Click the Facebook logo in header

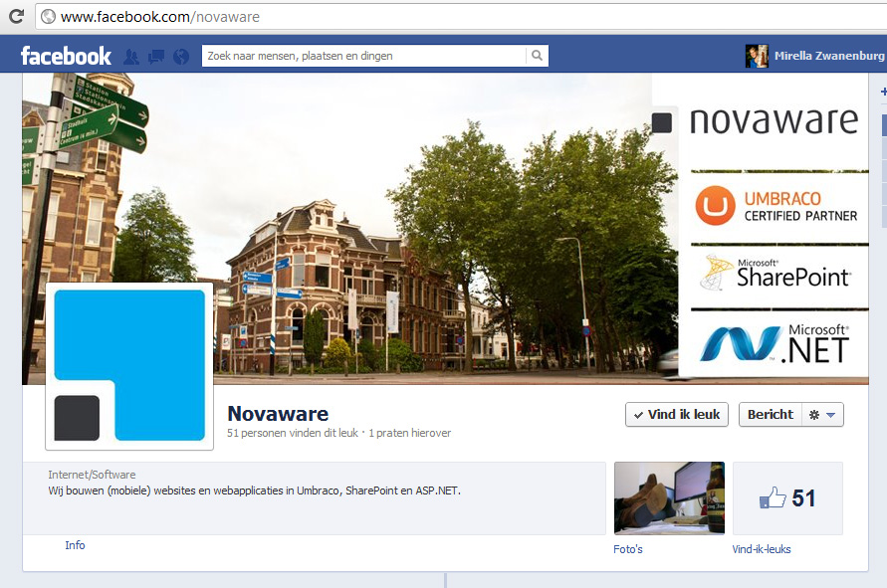[x=66, y=56]
